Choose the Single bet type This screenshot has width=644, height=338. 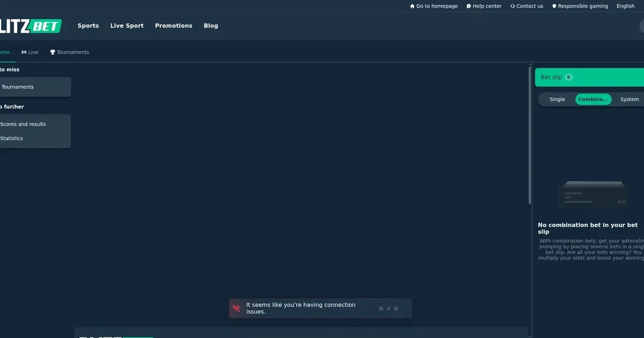tap(557, 99)
